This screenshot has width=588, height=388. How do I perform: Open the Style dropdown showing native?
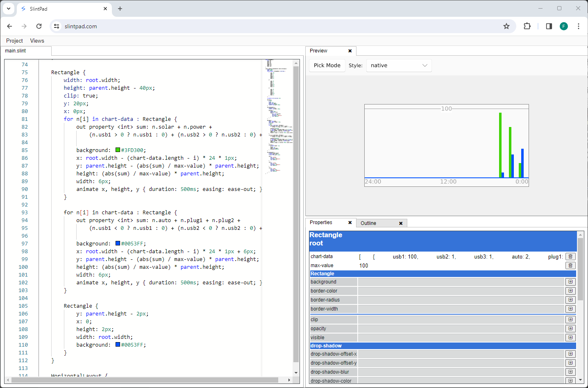[x=399, y=65]
